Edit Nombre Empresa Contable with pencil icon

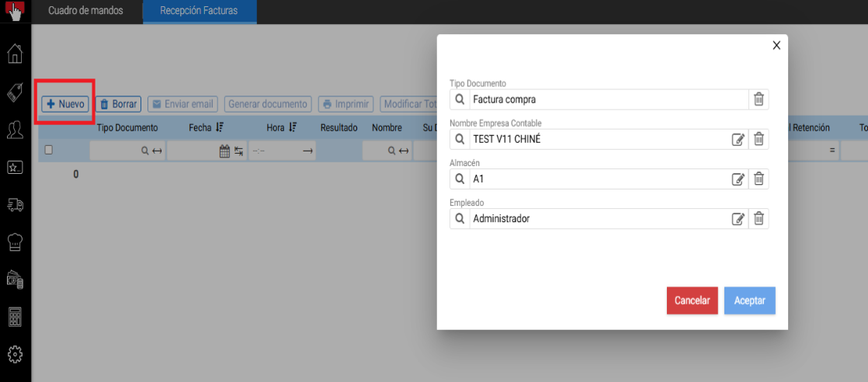pos(738,140)
